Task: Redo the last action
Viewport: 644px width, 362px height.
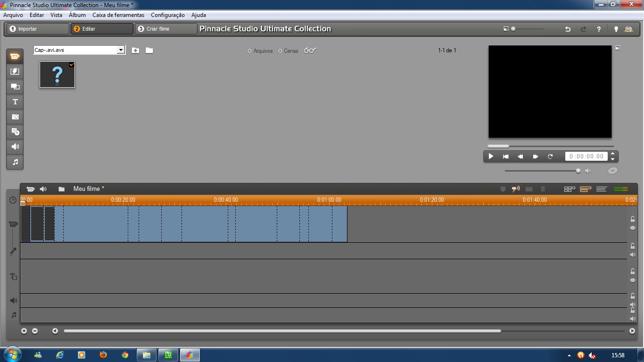Action: [583, 29]
